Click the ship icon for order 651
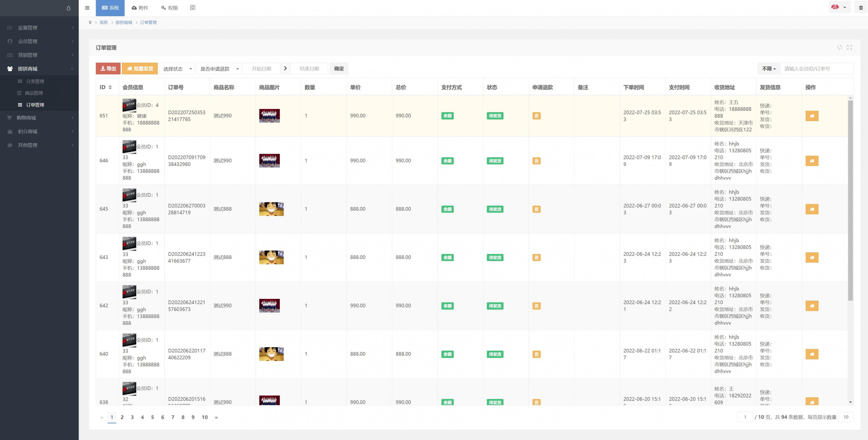Image resolution: width=868 pixels, height=440 pixels. pyautogui.click(x=812, y=116)
